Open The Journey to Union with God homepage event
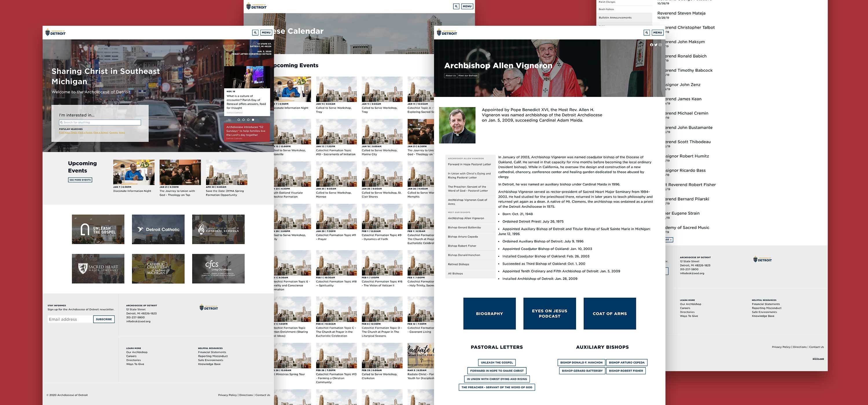Screen dimensions: 868x405 (x=180, y=172)
